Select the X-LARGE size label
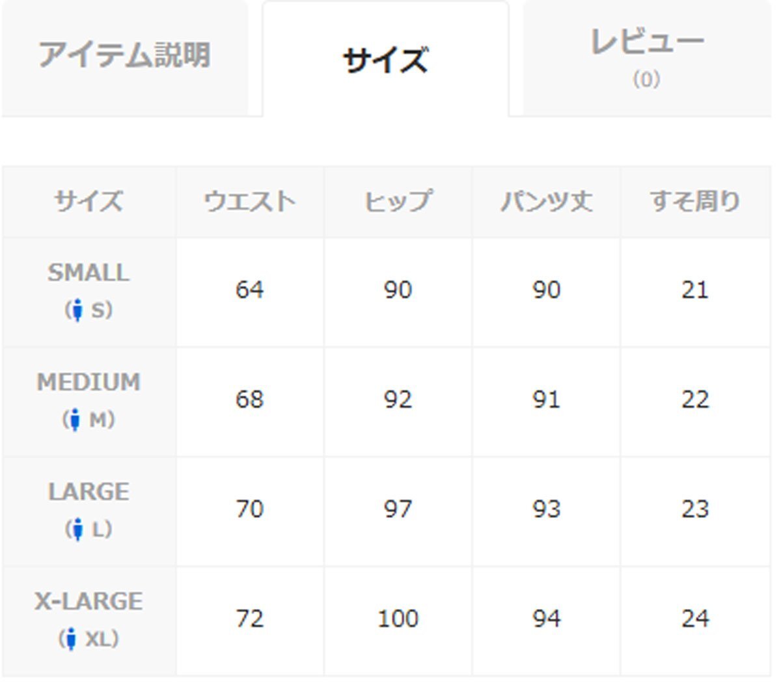The height and width of the screenshot is (700, 781). pos(89,601)
